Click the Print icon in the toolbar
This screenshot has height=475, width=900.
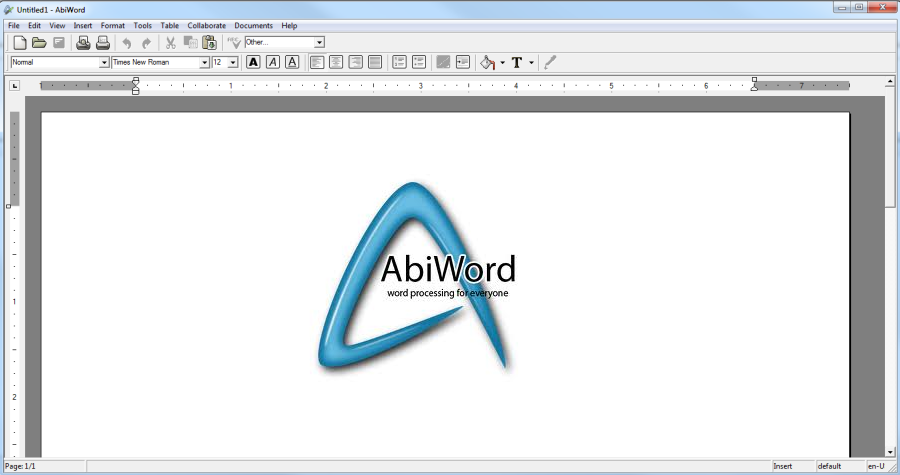(83, 43)
